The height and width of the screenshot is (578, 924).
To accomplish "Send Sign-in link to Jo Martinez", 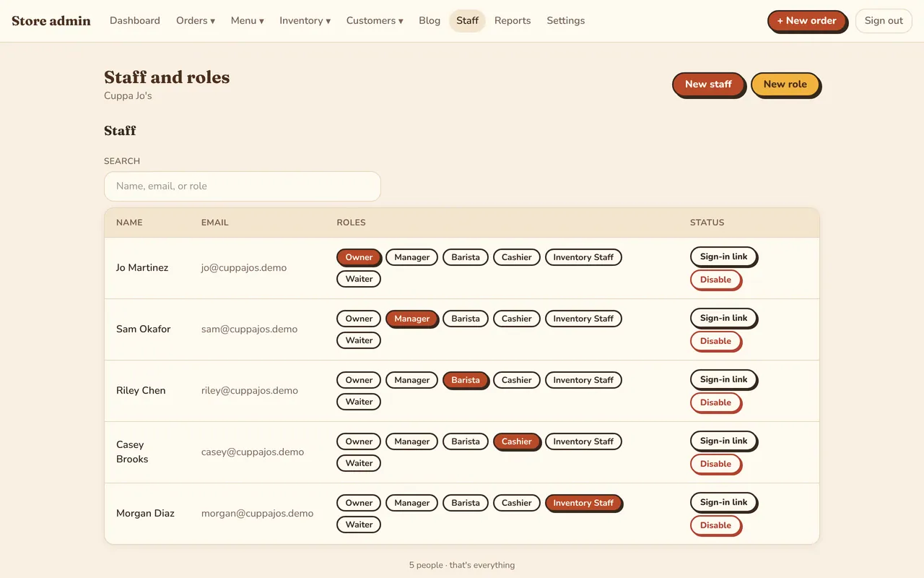I will pyautogui.click(x=724, y=256).
